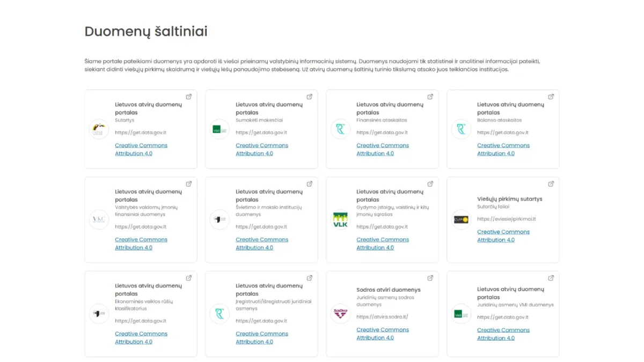Click VMI logo on Sumokėti mokesčiai card
Image resolution: width=644 pixels, height=362 pixels.
pyautogui.click(x=219, y=129)
